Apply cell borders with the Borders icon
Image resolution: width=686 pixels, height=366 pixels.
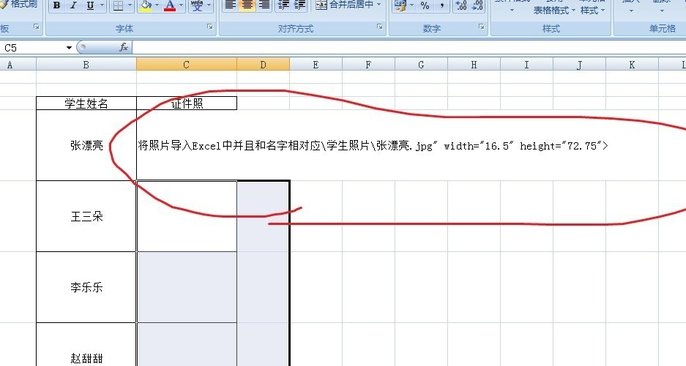[118, 6]
